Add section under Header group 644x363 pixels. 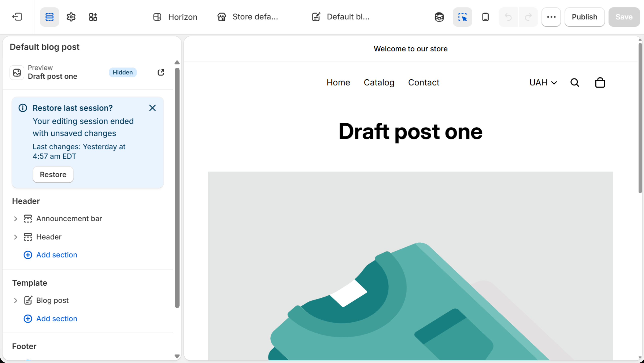pyautogui.click(x=50, y=255)
